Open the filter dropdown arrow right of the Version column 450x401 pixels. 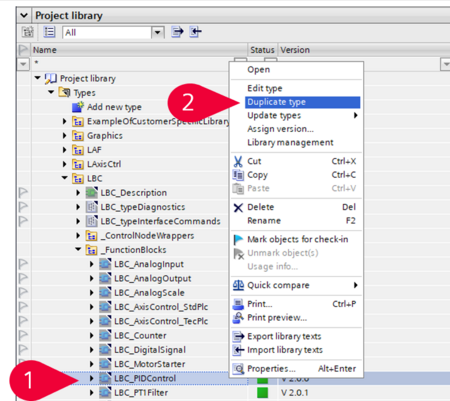tap(445, 63)
